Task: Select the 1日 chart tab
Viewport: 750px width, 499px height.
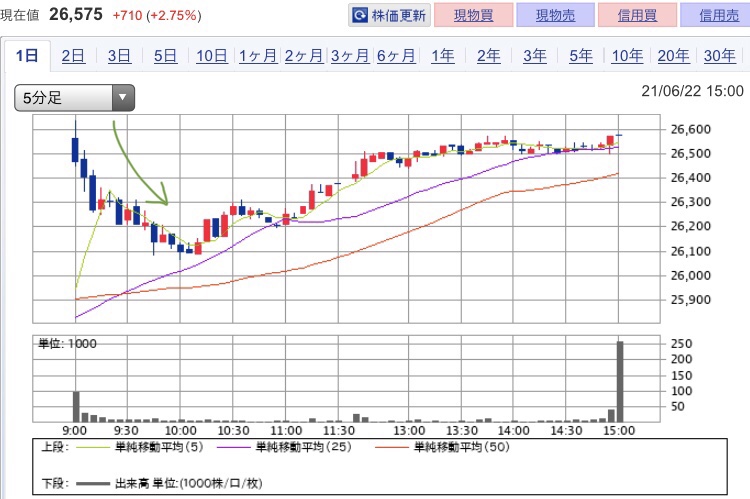Action: [x=27, y=56]
